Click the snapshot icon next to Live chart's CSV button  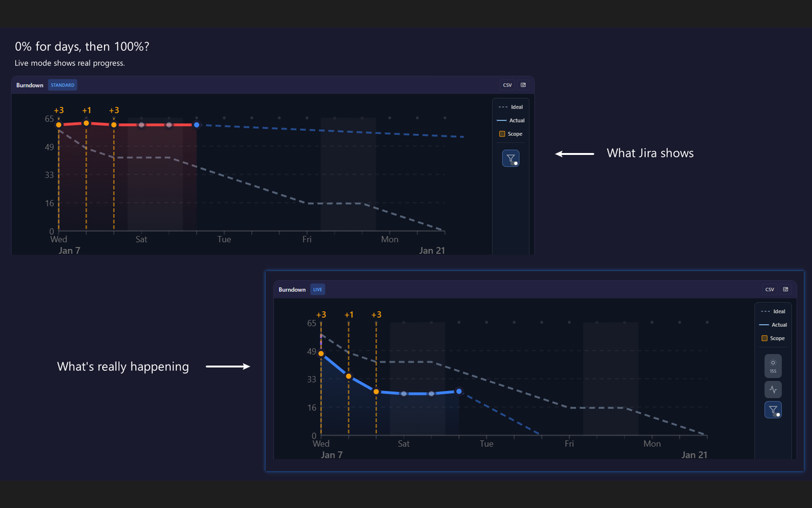[x=785, y=289]
